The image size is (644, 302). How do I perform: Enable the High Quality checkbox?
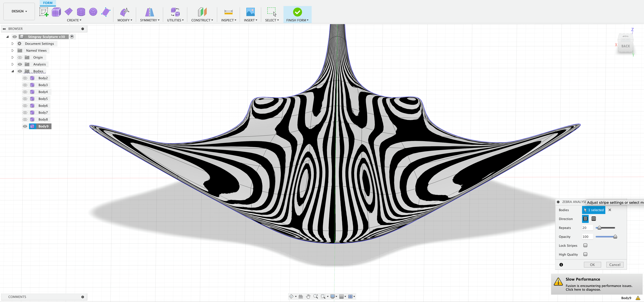(585, 254)
